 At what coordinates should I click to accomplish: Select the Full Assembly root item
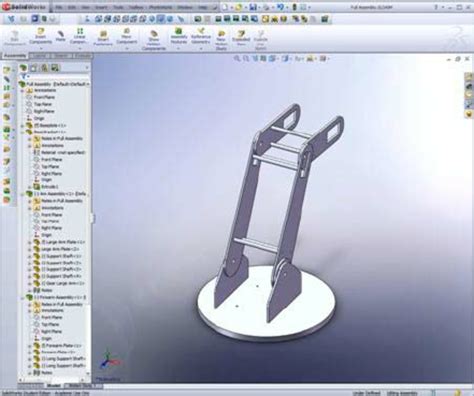55,84
